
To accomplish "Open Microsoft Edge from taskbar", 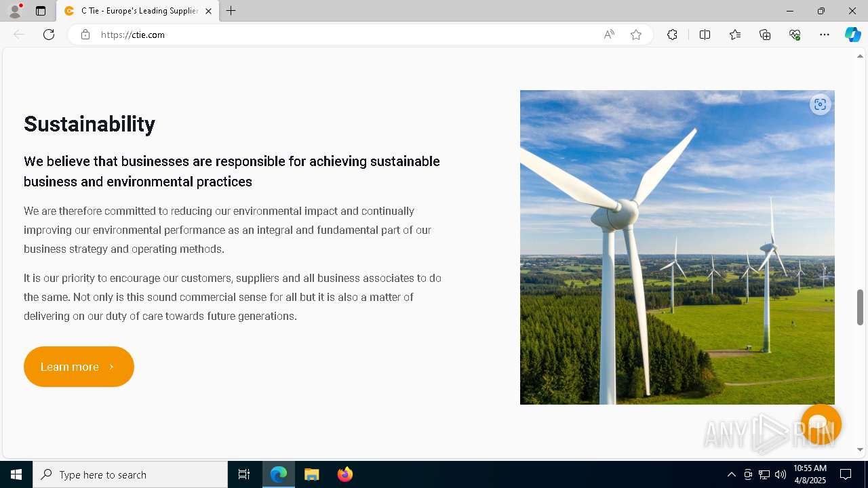I will coord(279,474).
